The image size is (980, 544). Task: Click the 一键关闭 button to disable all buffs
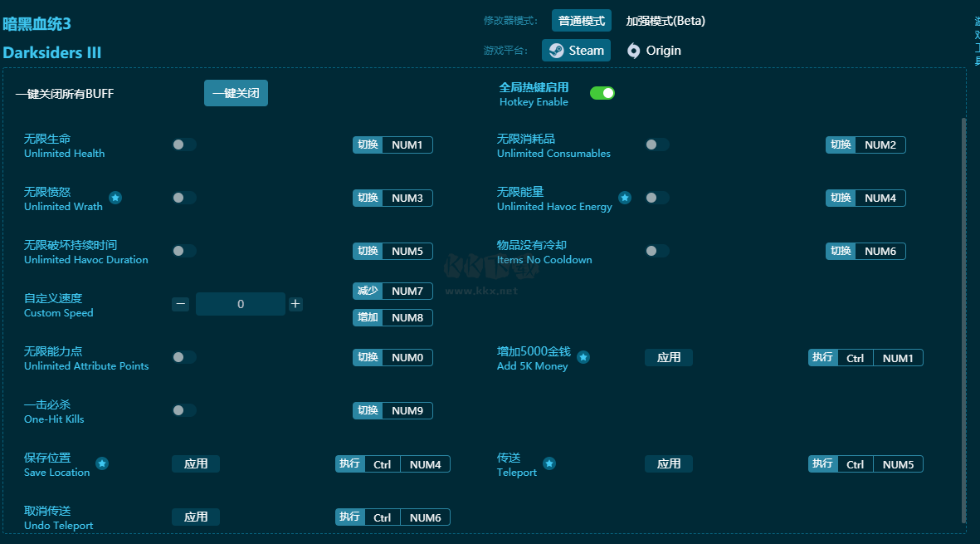pos(236,93)
